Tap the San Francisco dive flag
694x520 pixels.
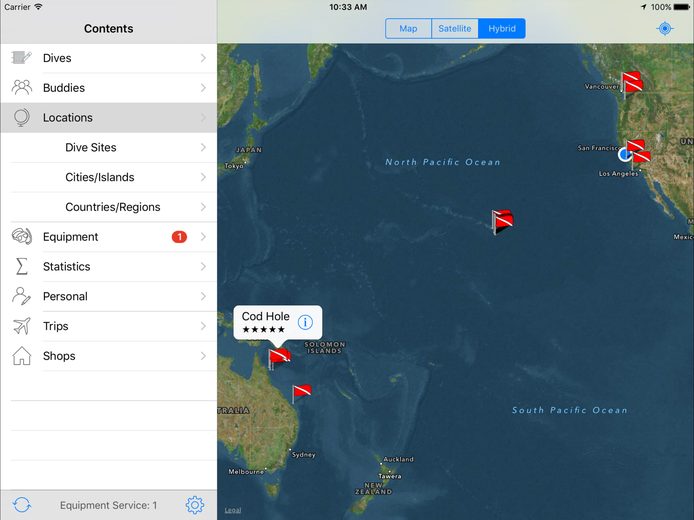click(636, 146)
